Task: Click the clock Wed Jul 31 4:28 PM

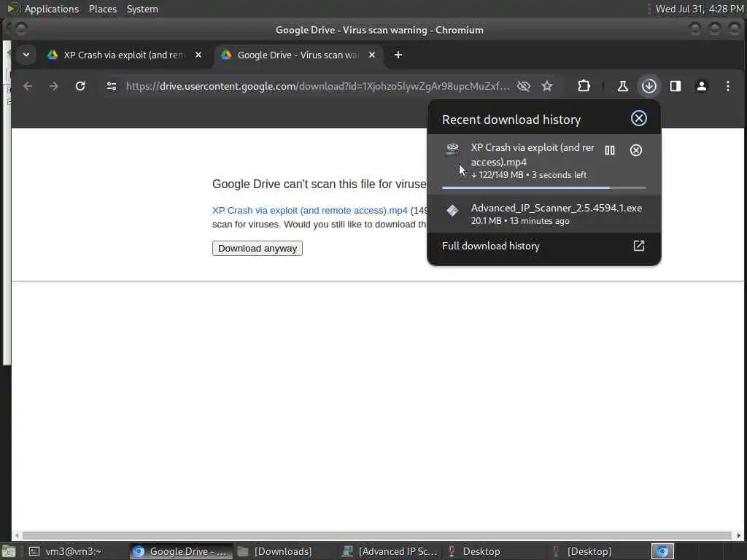Action: click(x=700, y=9)
